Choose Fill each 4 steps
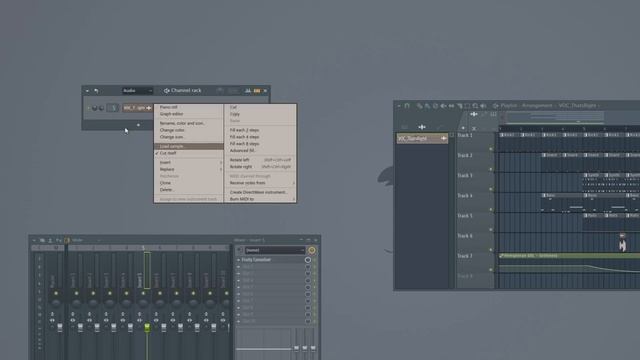This screenshot has height=360, width=640. [x=260, y=137]
